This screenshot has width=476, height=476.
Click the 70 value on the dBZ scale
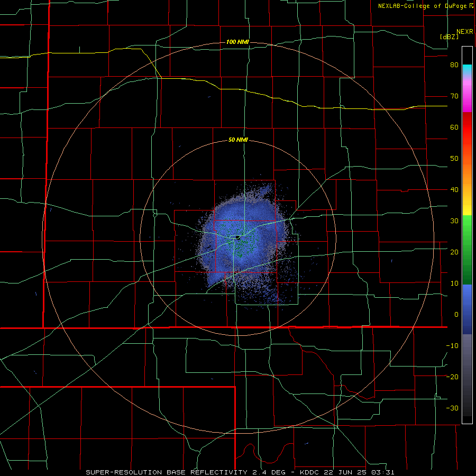(x=454, y=96)
